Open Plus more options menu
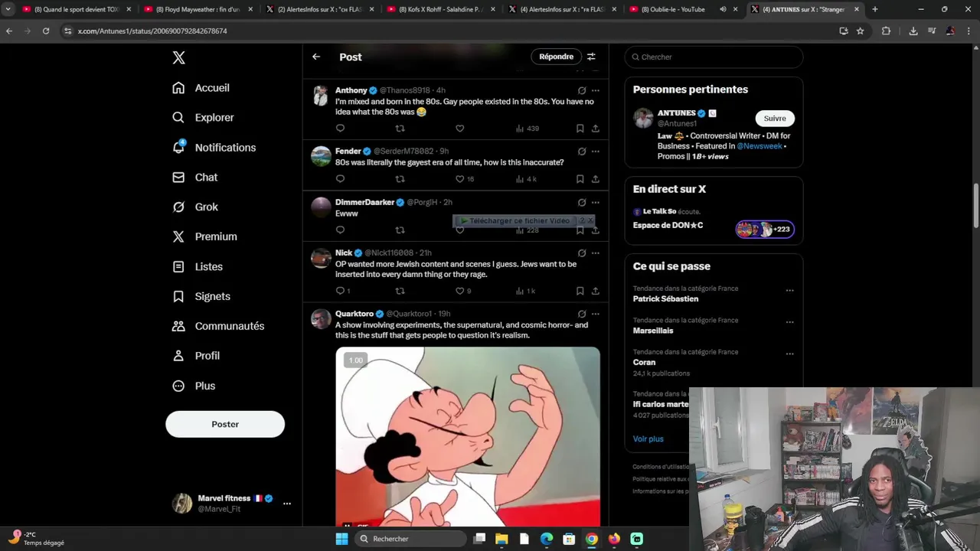This screenshot has width=980, height=551. pos(194,386)
